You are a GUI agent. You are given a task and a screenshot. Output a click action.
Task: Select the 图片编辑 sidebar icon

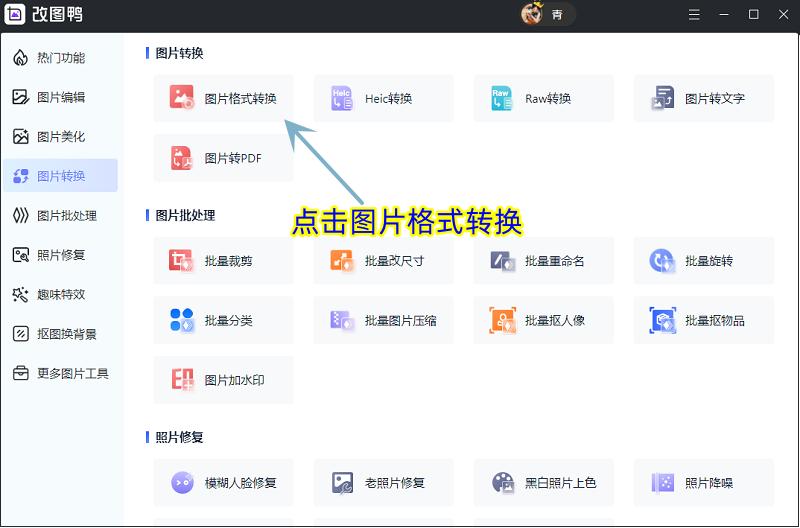[x=20, y=97]
